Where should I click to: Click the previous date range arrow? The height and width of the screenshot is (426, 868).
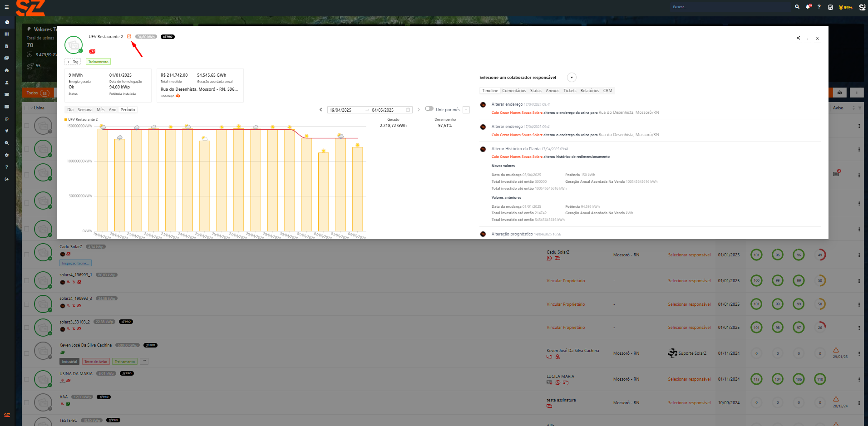click(x=321, y=110)
